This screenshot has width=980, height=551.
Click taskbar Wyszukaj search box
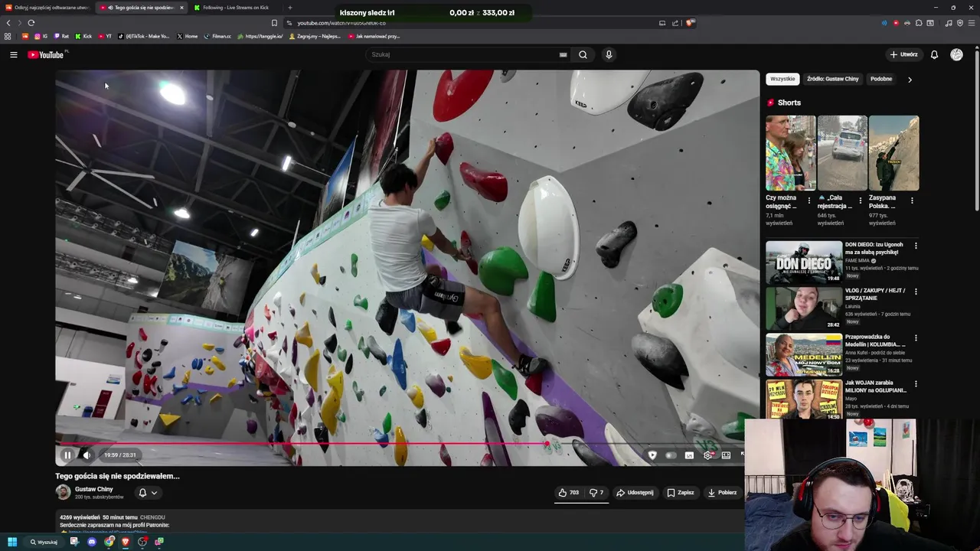45,542
